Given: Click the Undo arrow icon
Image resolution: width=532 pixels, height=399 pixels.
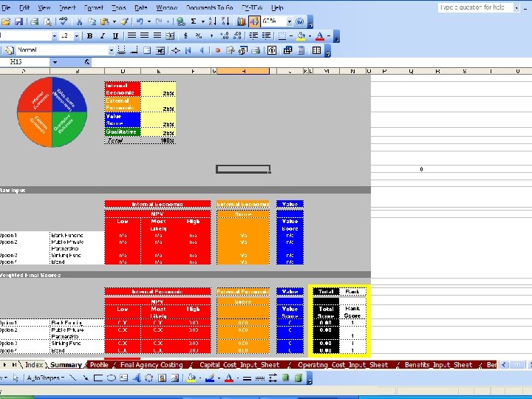Looking at the screenshot, I should [x=140, y=21].
